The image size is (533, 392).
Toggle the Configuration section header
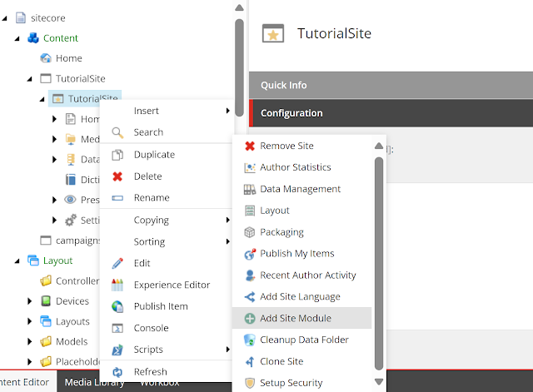(391, 113)
